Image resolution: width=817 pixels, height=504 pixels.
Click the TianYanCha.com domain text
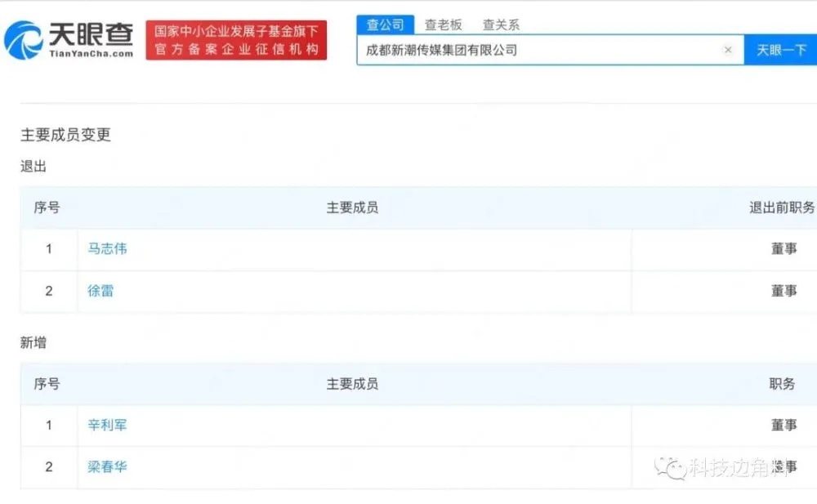coord(92,54)
